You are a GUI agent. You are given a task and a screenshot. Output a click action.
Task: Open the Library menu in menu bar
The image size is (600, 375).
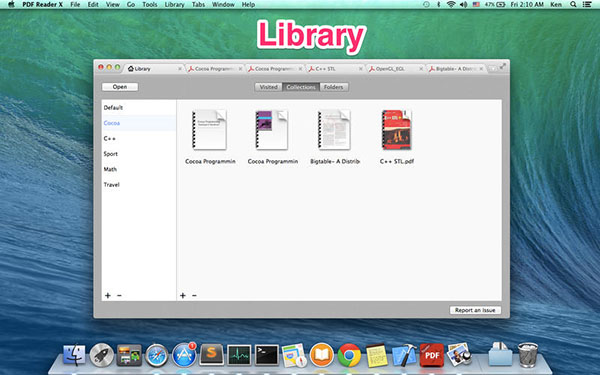(174, 5)
